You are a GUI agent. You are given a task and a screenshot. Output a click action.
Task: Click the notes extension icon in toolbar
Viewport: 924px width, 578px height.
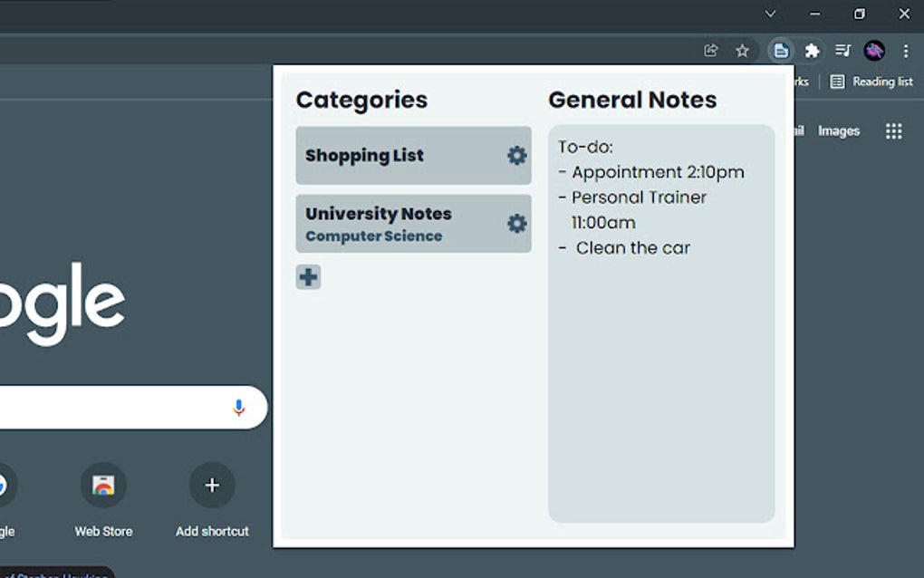(781, 51)
